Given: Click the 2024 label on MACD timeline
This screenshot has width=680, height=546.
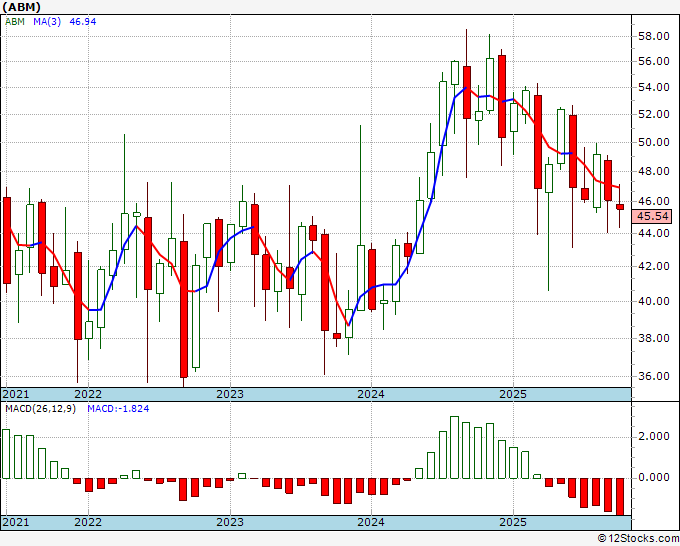Looking at the screenshot, I should click(371, 522).
